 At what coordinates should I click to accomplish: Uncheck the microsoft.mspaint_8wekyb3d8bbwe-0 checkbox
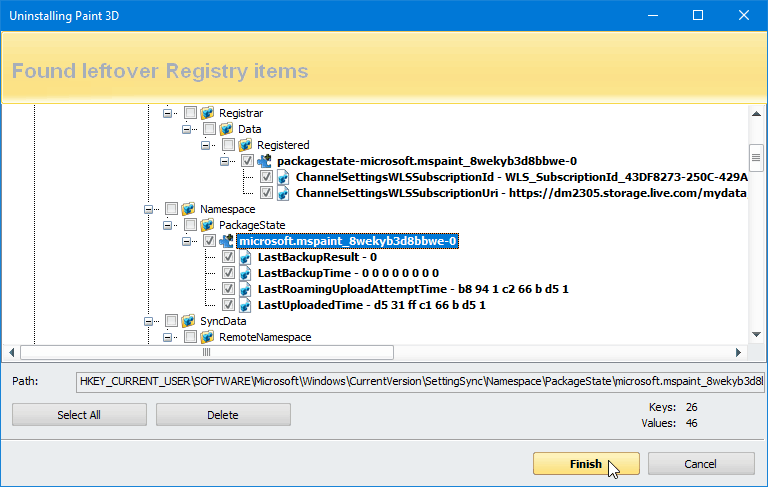coord(209,241)
